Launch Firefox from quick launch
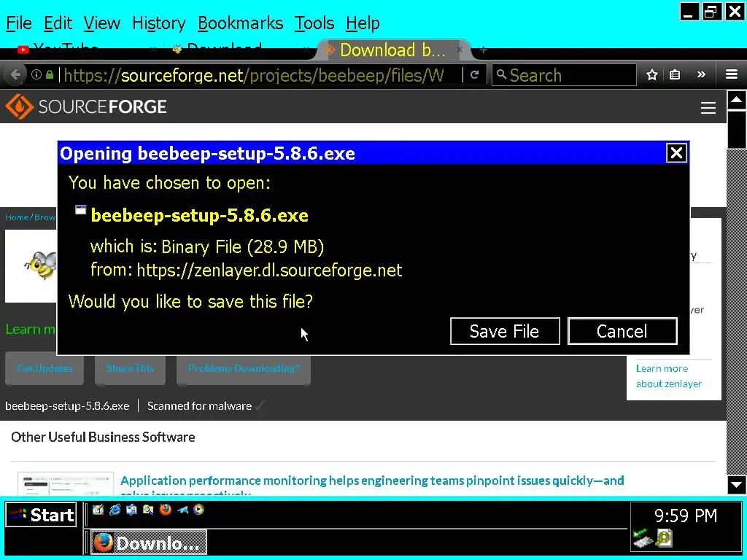This screenshot has width=747, height=560. (x=166, y=510)
